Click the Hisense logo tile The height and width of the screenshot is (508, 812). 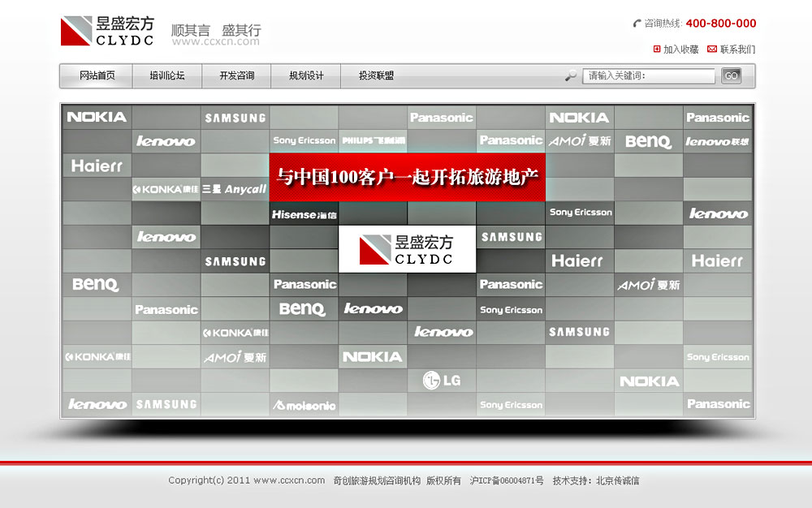point(304,214)
